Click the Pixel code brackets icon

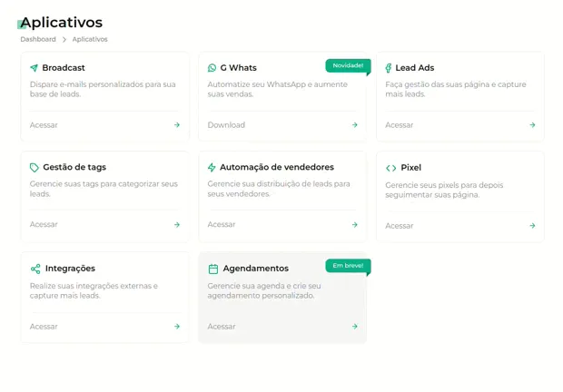390,168
